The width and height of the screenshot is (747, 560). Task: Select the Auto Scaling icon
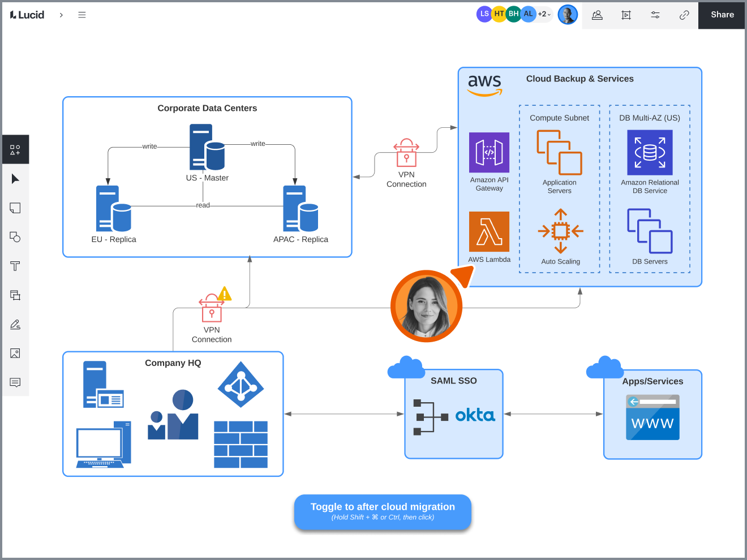pos(560,231)
